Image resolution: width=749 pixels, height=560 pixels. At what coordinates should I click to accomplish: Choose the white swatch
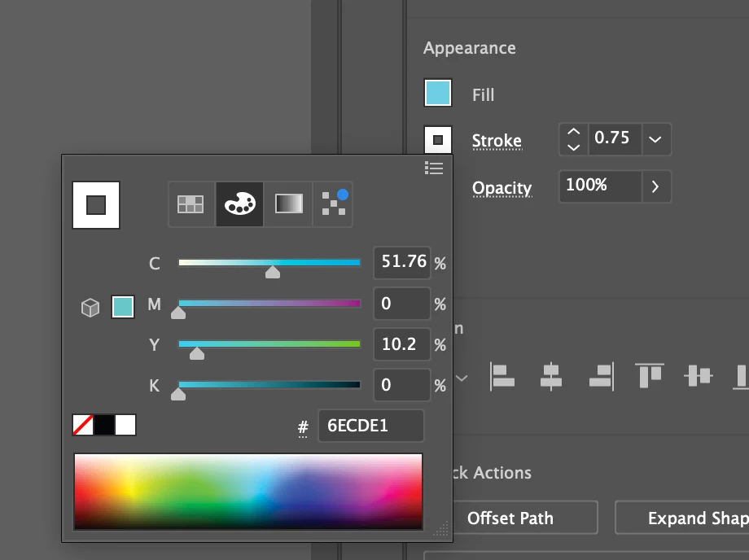125,425
